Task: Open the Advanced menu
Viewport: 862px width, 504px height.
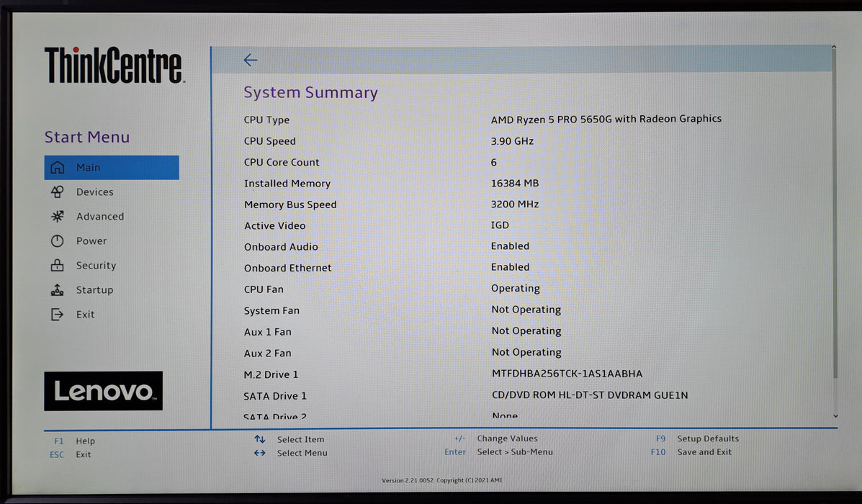Action: coord(100,217)
